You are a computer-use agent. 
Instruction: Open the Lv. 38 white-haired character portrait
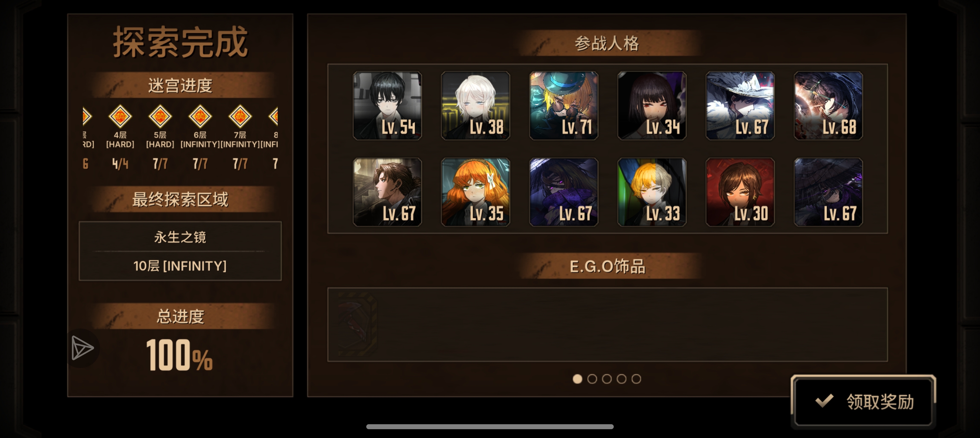coord(476,106)
